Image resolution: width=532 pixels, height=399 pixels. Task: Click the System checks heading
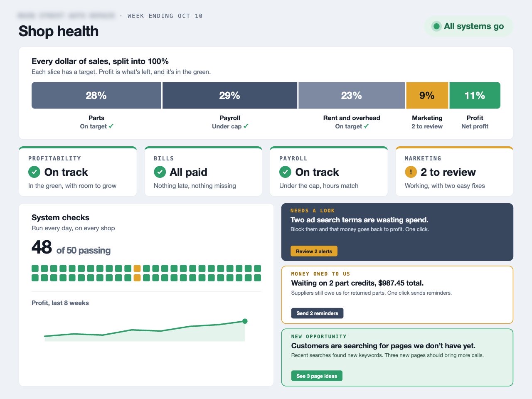60,217
